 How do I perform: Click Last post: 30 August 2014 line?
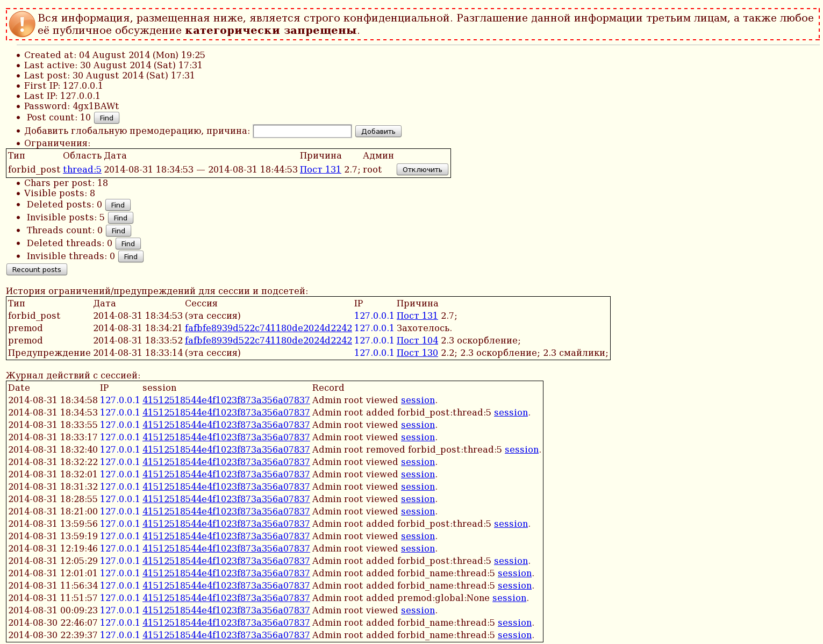[x=110, y=75]
